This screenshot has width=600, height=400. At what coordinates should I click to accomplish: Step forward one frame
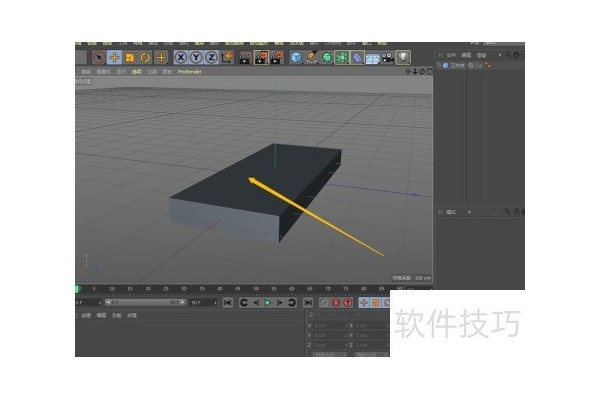280,303
